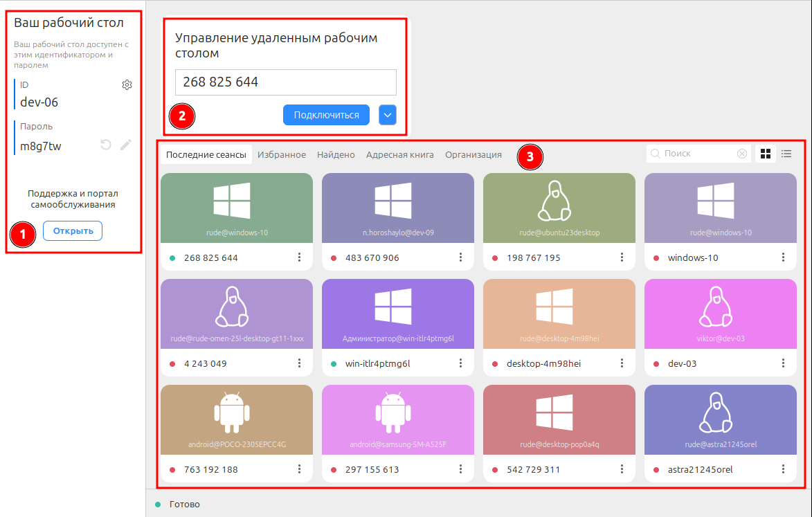Select n.horoshaylo@dev-09 session thumbnail
The width and height of the screenshot is (812, 517).
pyautogui.click(x=398, y=208)
